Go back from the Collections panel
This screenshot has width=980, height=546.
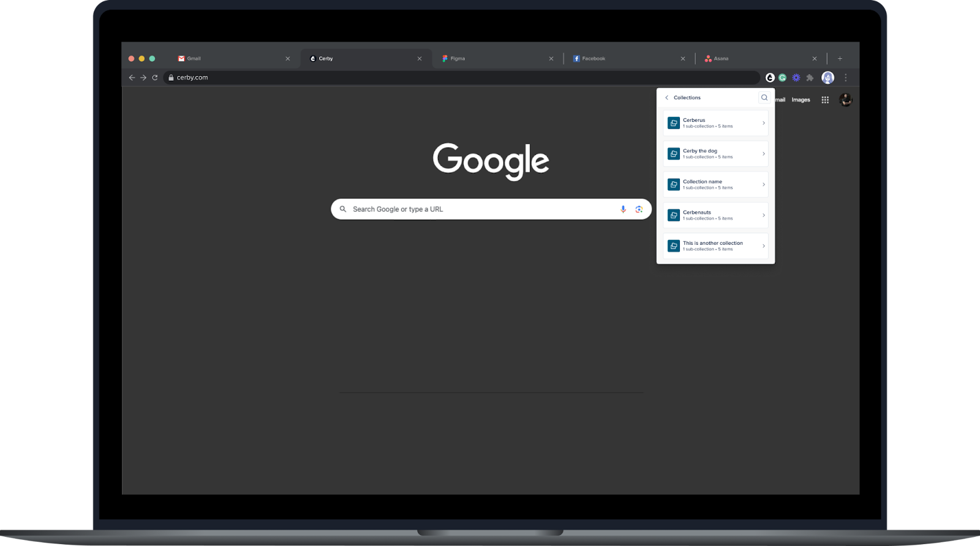point(666,98)
